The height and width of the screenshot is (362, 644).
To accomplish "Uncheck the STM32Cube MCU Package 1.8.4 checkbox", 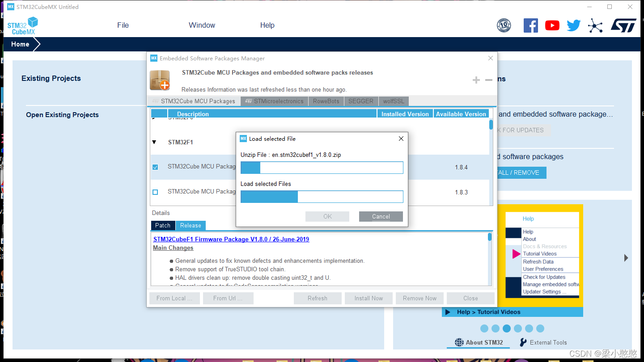I will pos(155,167).
